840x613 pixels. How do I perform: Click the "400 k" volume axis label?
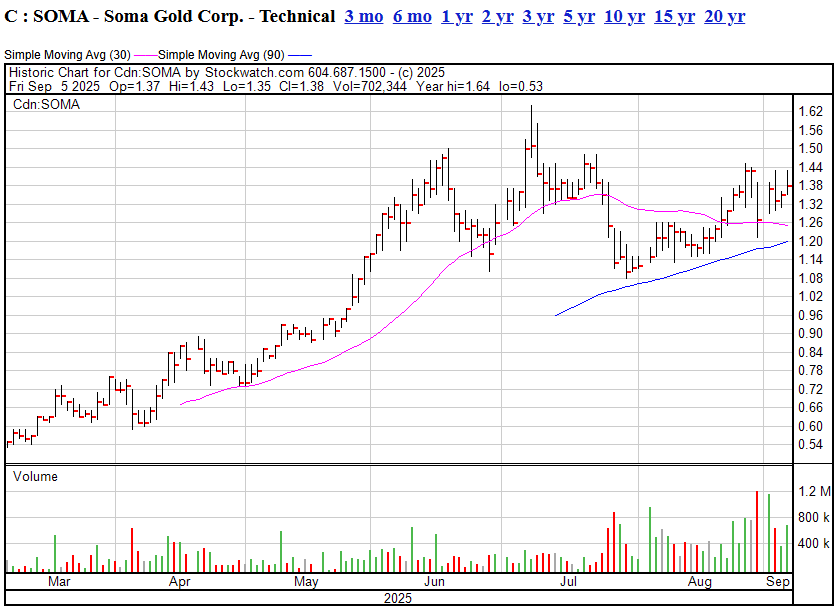click(x=814, y=544)
